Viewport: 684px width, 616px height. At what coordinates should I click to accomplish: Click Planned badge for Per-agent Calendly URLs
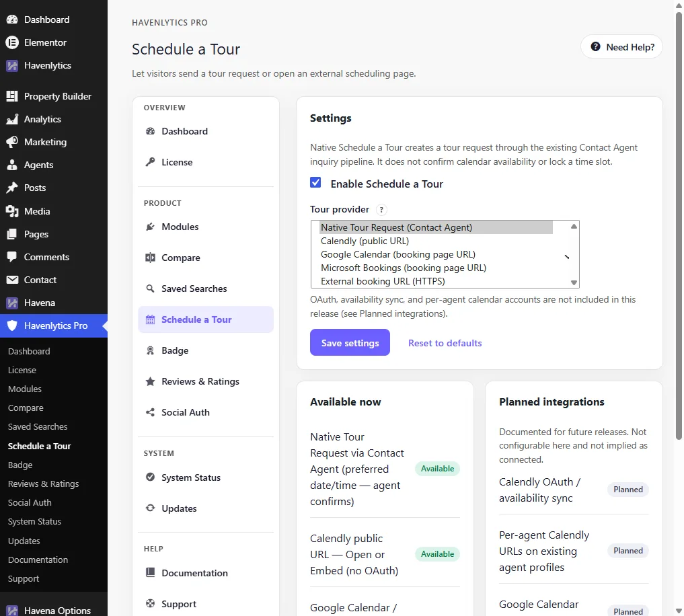pos(628,551)
